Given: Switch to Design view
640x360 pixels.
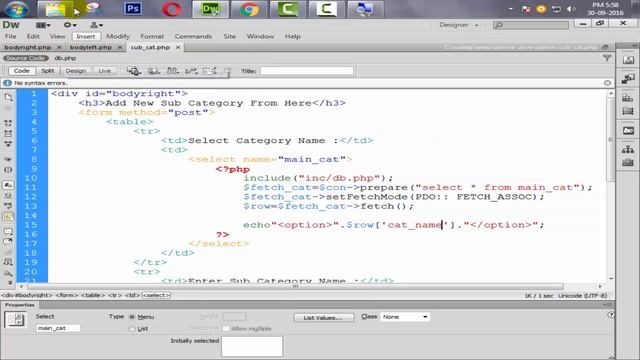Looking at the screenshot, I should point(76,71).
